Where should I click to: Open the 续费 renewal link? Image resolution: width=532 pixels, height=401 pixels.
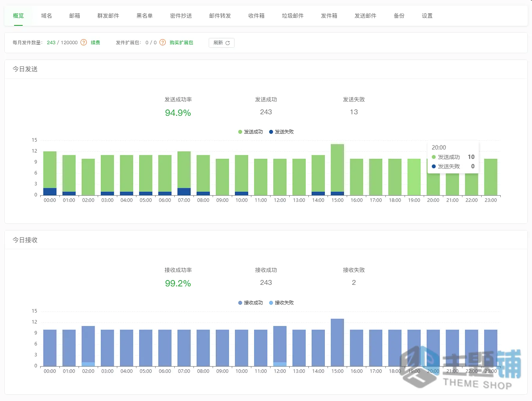pos(95,43)
